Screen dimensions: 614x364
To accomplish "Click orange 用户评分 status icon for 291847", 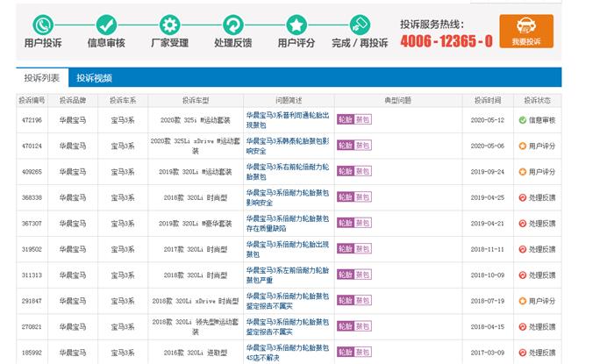I will 523,301.
